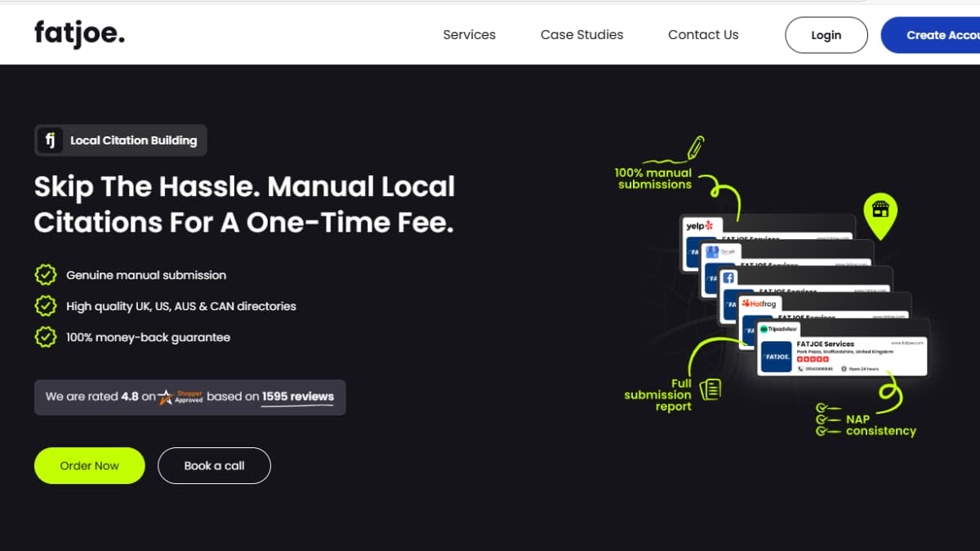This screenshot has height=551, width=980.
Task: Click the 100% manual submissions caption
Action: [x=654, y=179]
